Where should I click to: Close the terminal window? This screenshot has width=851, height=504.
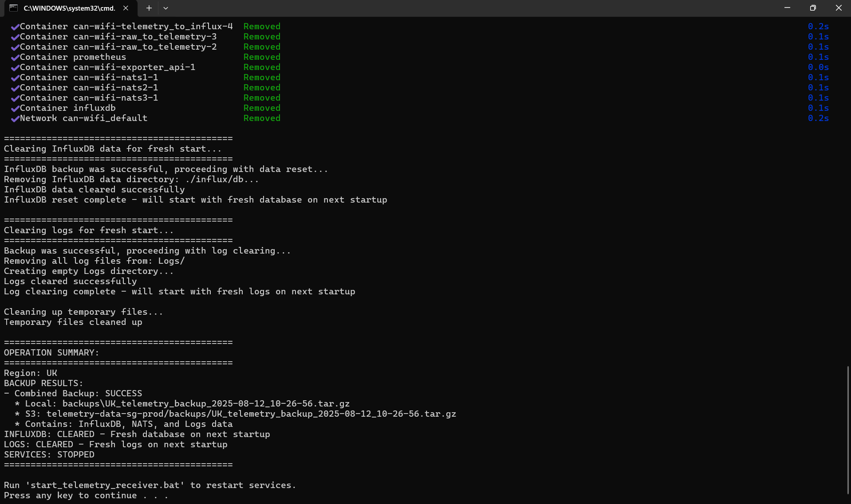pos(838,8)
